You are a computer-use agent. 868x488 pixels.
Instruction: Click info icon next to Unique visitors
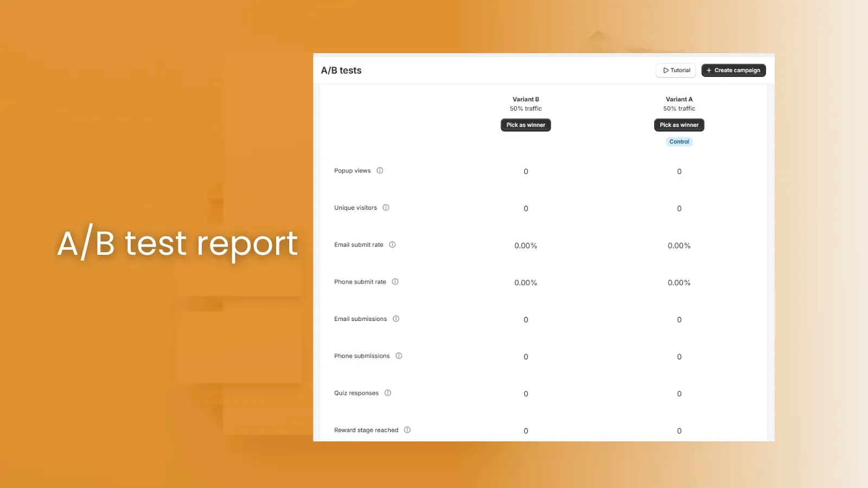(x=386, y=208)
